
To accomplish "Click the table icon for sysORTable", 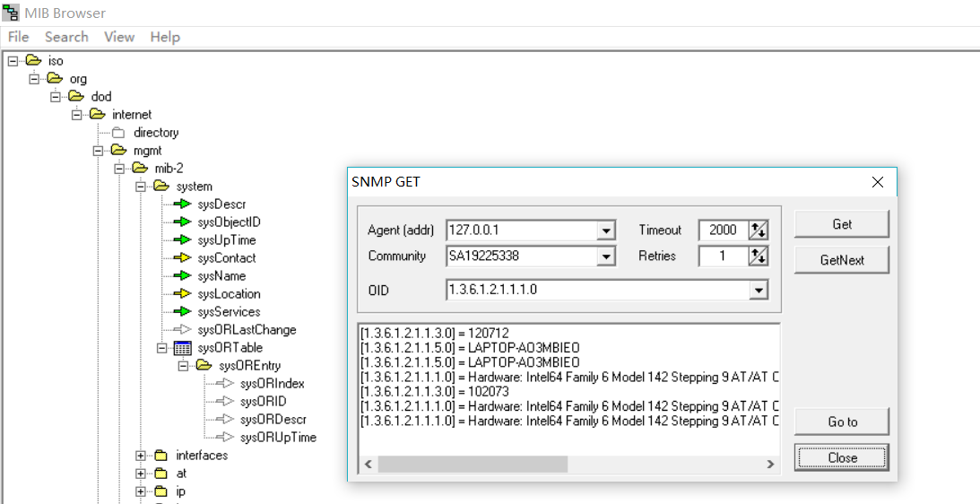I will point(183,348).
